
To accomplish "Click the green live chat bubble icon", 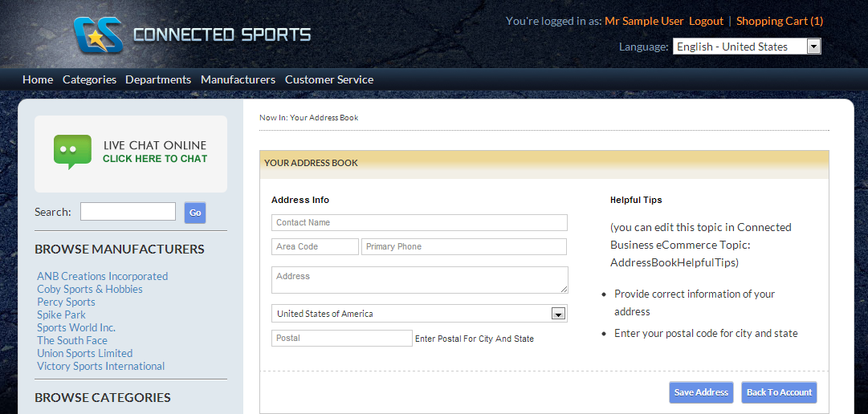I will [72, 152].
